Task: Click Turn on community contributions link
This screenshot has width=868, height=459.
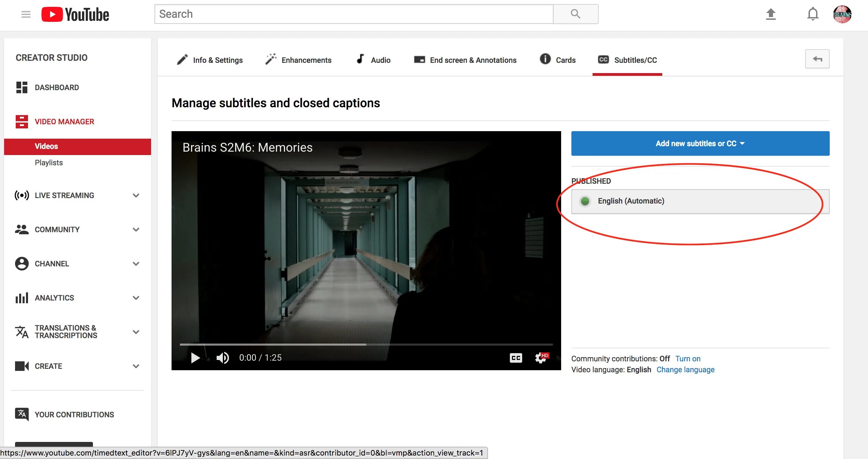Action: click(688, 359)
